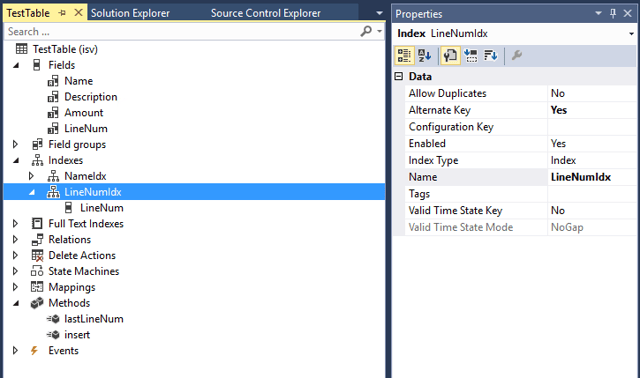Click the search magnifier icon
The height and width of the screenshot is (378, 640).
tap(366, 31)
